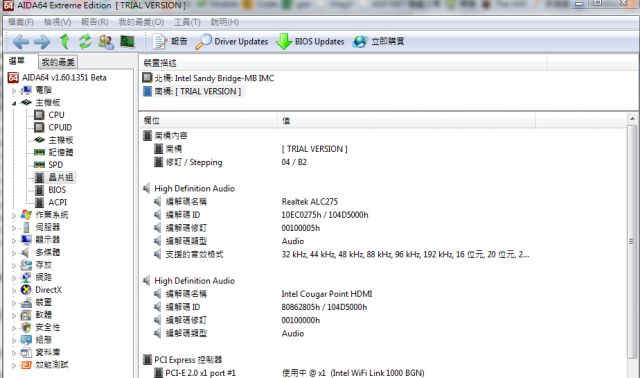640x378 pixels.
Task: Expand the 伺服器 tree node
Action: point(14,228)
